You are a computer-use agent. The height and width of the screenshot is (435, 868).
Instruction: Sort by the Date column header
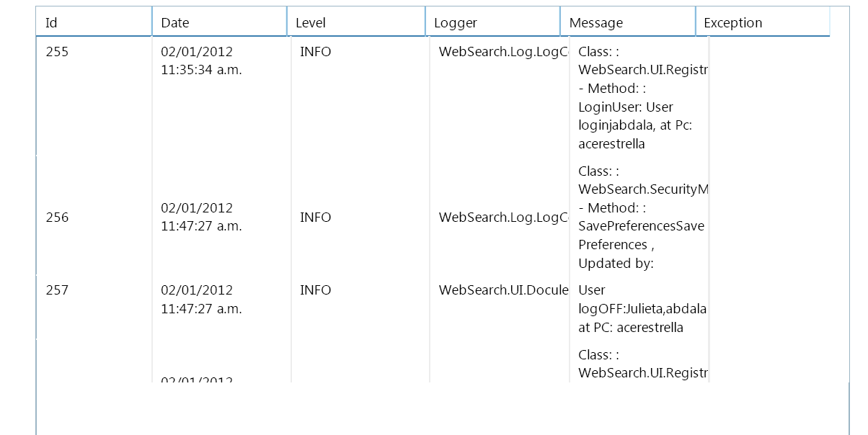coord(219,22)
